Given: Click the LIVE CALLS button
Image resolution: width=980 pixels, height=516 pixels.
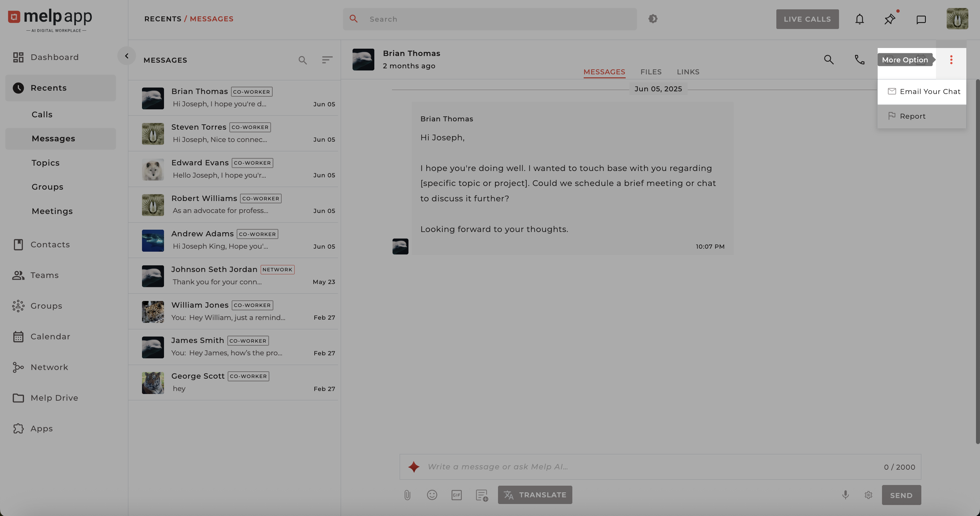Looking at the screenshot, I should pyautogui.click(x=807, y=19).
